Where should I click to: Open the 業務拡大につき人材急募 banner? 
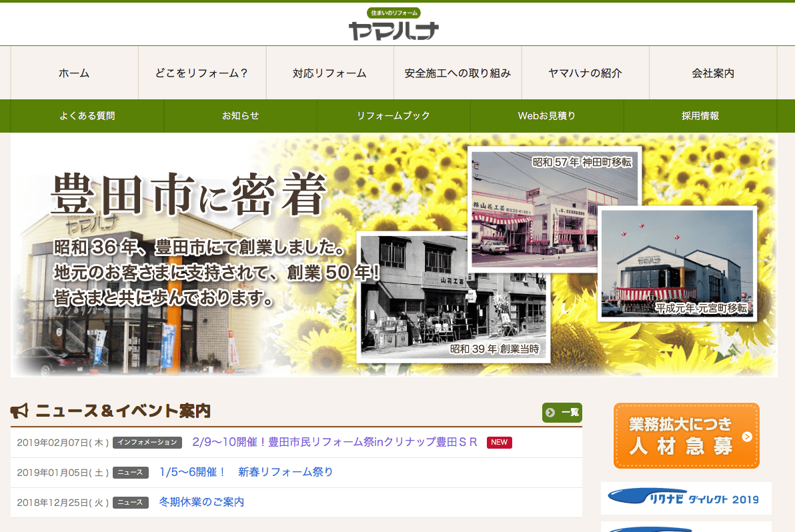click(686, 436)
